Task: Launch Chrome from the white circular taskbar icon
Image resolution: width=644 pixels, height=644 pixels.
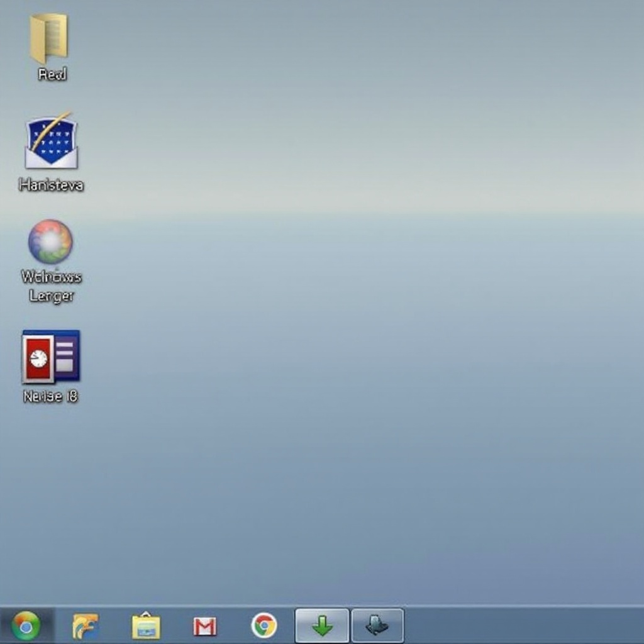Action: pyautogui.click(x=264, y=626)
